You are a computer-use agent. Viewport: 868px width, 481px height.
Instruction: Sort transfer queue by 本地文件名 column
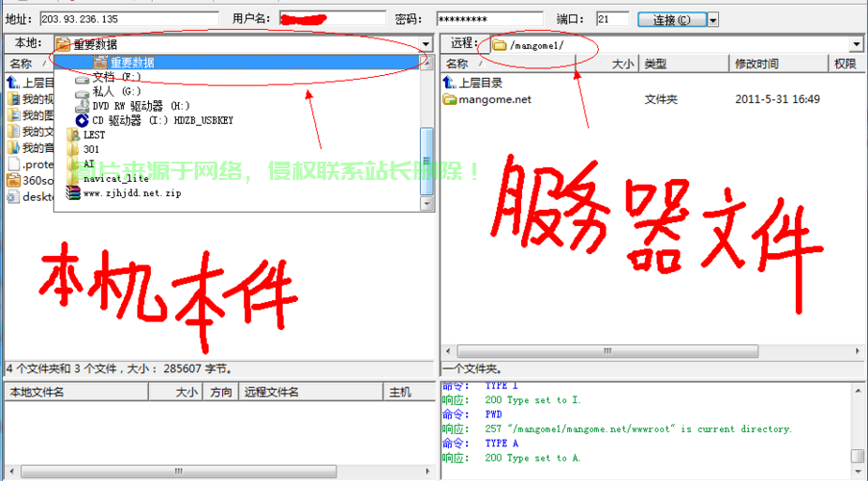point(37,392)
